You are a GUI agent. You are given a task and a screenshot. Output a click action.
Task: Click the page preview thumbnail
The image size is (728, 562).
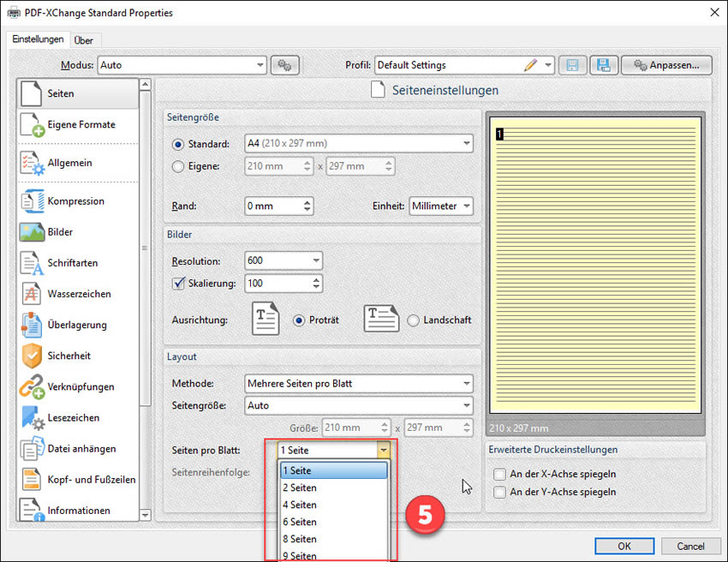595,266
